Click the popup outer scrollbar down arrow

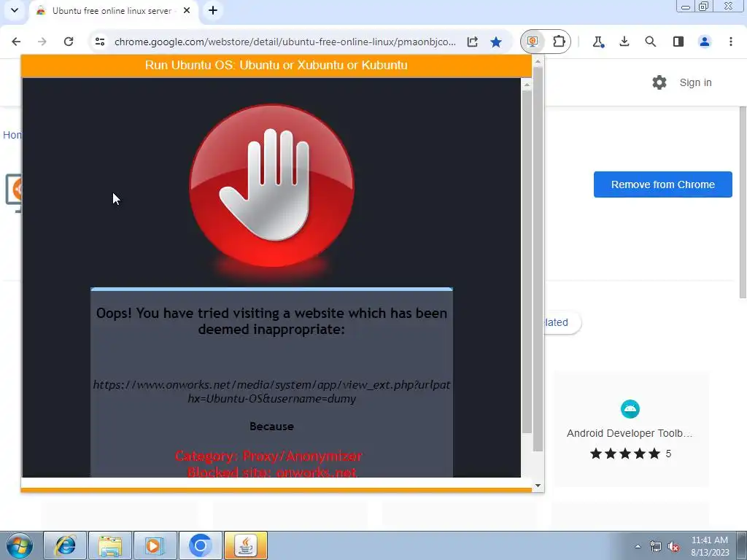click(x=538, y=486)
